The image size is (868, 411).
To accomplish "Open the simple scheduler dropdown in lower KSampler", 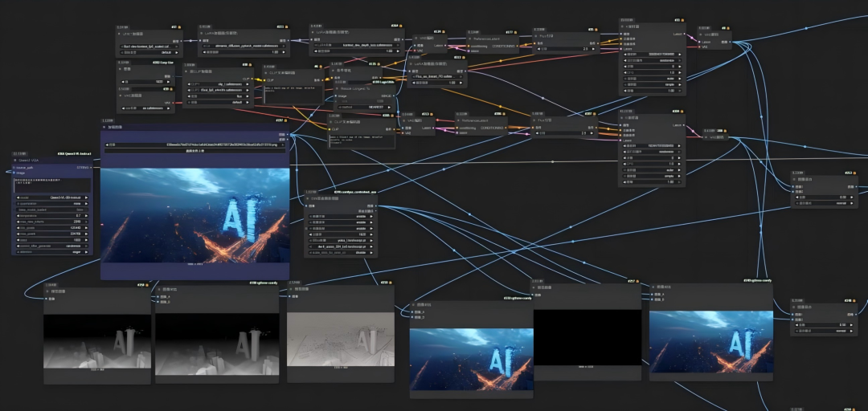I will click(653, 175).
